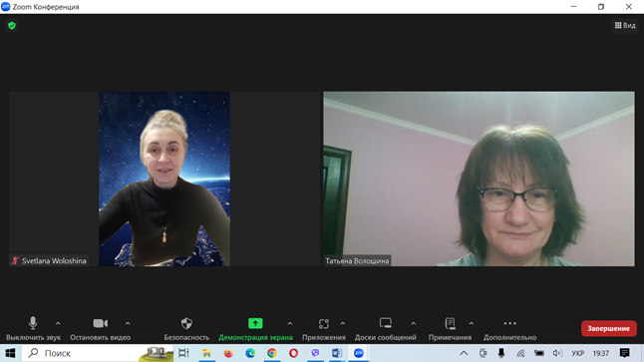Open Дополнительно three-dots menu
Viewport: 644px width, 362px height.
[509, 323]
